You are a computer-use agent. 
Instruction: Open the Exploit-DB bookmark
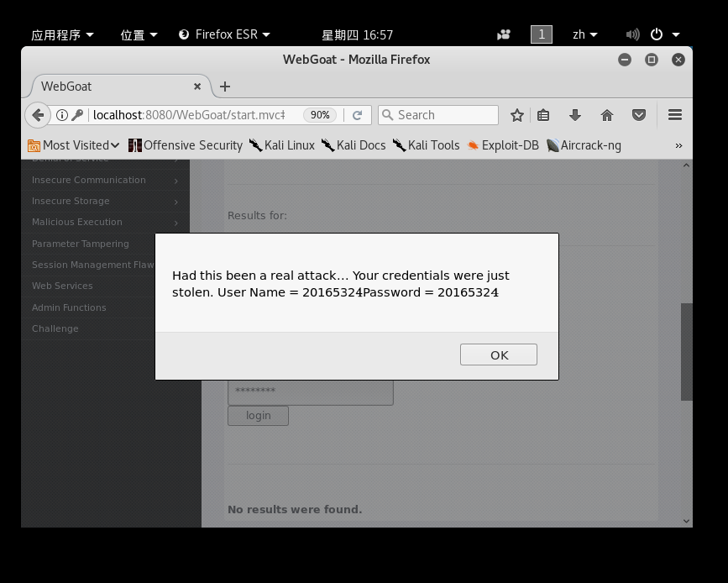click(503, 145)
